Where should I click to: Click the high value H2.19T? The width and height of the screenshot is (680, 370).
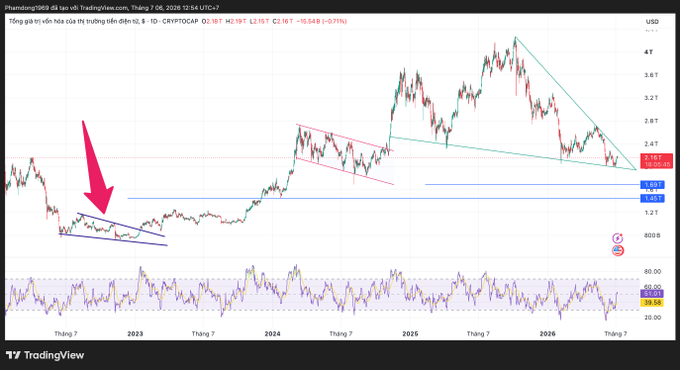click(236, 21)
